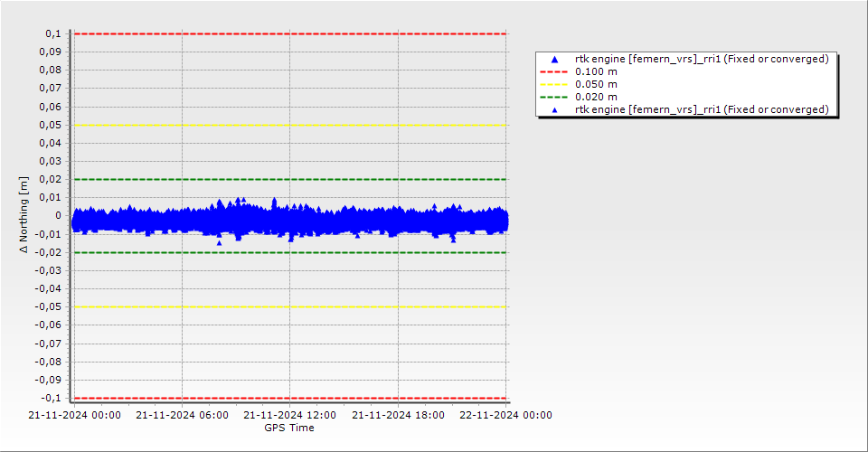Select the 0.100 m legend entry text

pos(597,71)
